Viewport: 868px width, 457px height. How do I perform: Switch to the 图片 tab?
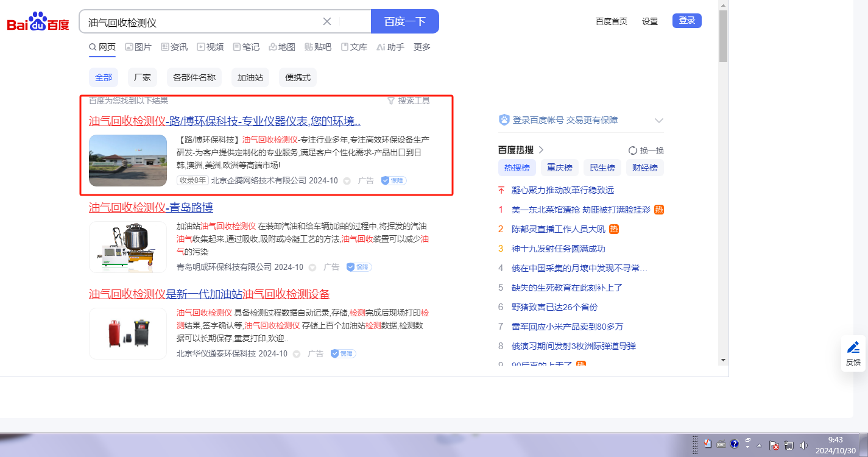138,47
